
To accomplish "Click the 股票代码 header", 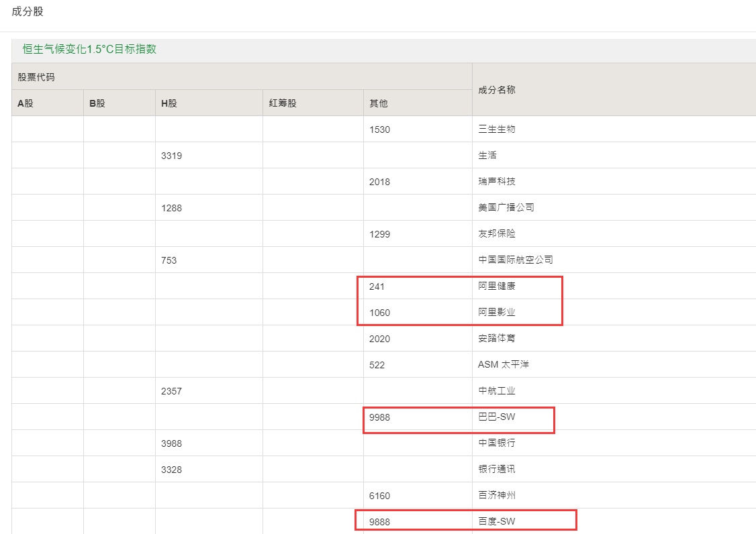I will pos(36,77).
